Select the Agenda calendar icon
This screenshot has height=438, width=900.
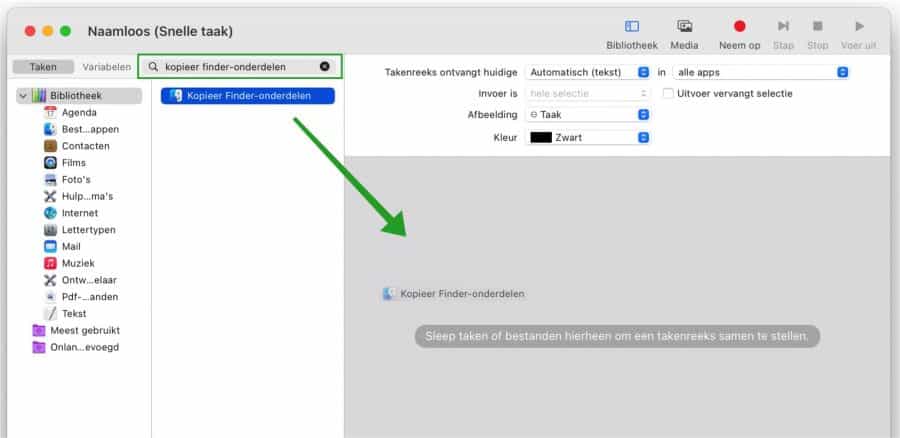[51, 113]
